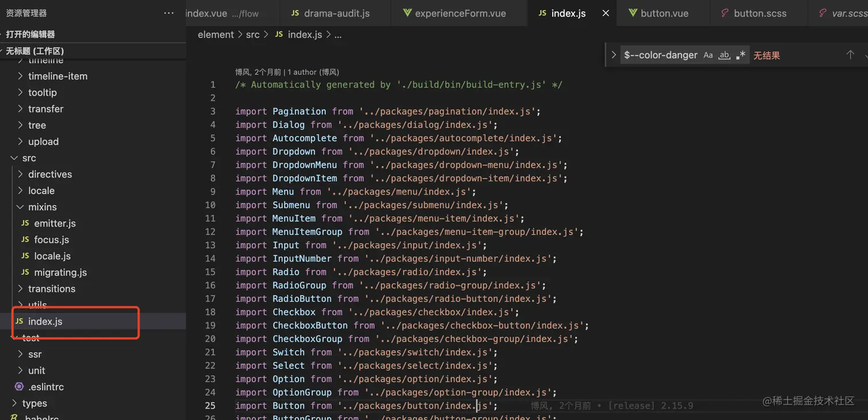Click the JS icon on drama-audit.js tab
868x420 pixels.
(x=295, y=13)
